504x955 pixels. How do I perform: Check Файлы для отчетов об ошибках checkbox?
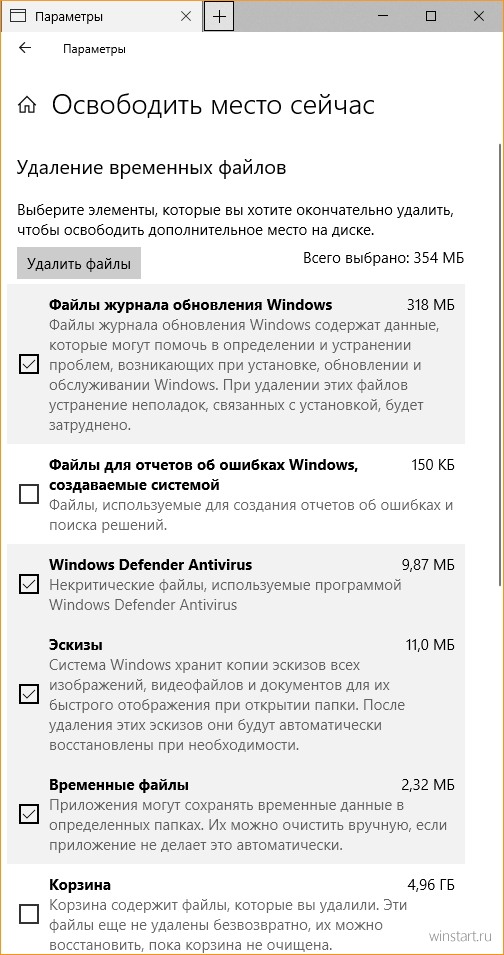pos(29,493)
